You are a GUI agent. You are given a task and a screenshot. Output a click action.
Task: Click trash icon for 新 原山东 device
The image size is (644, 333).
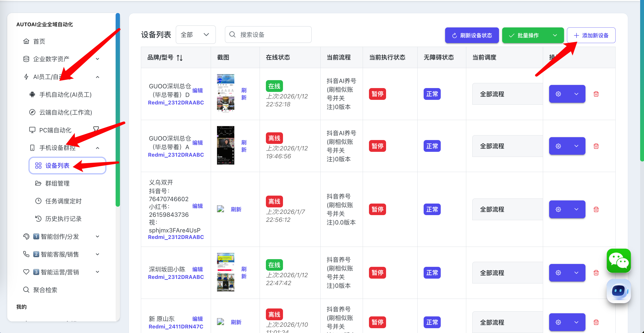tap(596, 322)
